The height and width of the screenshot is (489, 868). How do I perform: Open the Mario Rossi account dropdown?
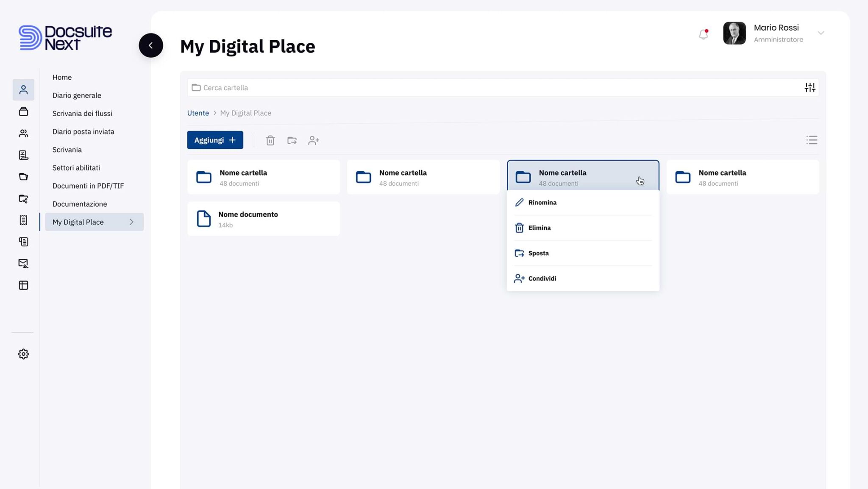point(821,33)
